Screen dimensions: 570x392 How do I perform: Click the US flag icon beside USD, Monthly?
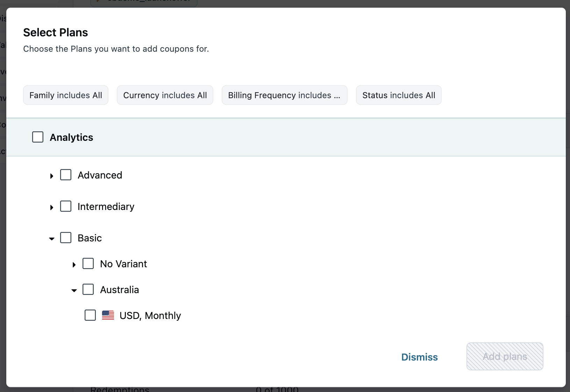click(108, 315)
